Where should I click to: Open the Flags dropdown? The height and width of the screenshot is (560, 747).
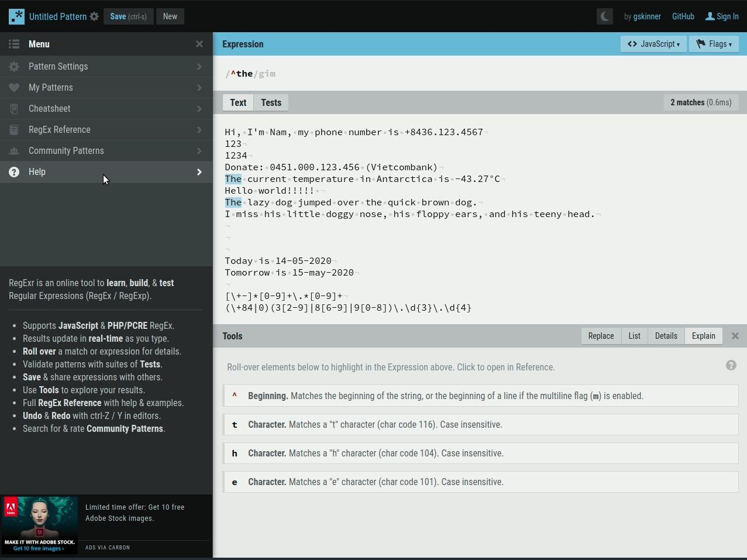click(714, 44)
